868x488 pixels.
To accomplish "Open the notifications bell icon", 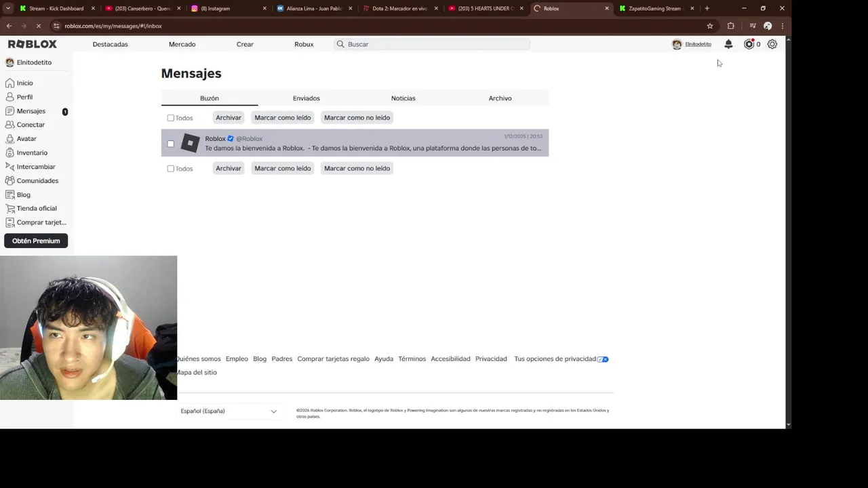I will 728,44.
